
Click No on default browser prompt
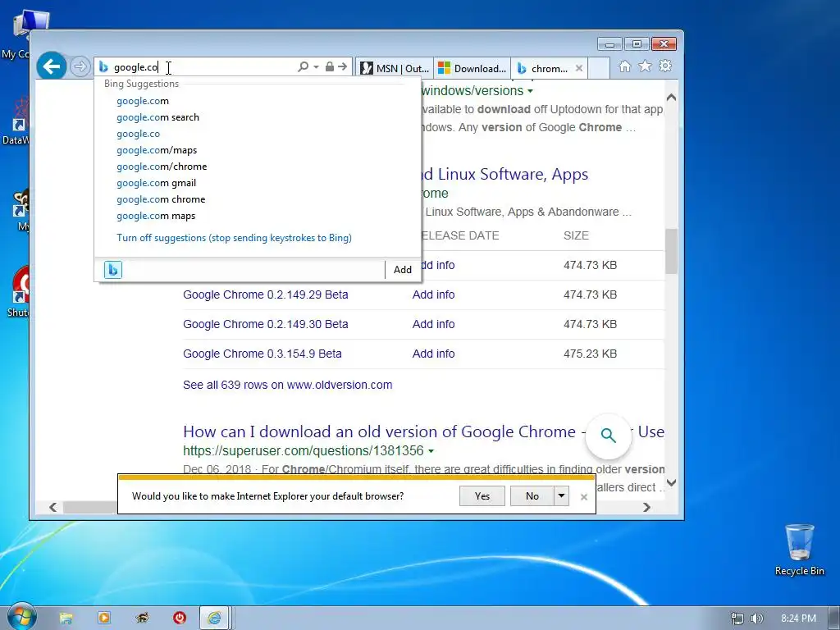click(532, 496)
